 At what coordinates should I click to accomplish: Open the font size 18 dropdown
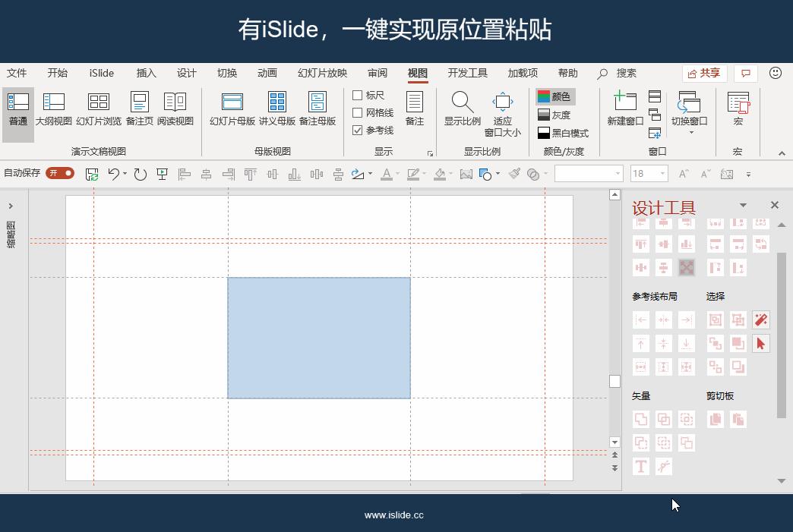tap(662, 174)
